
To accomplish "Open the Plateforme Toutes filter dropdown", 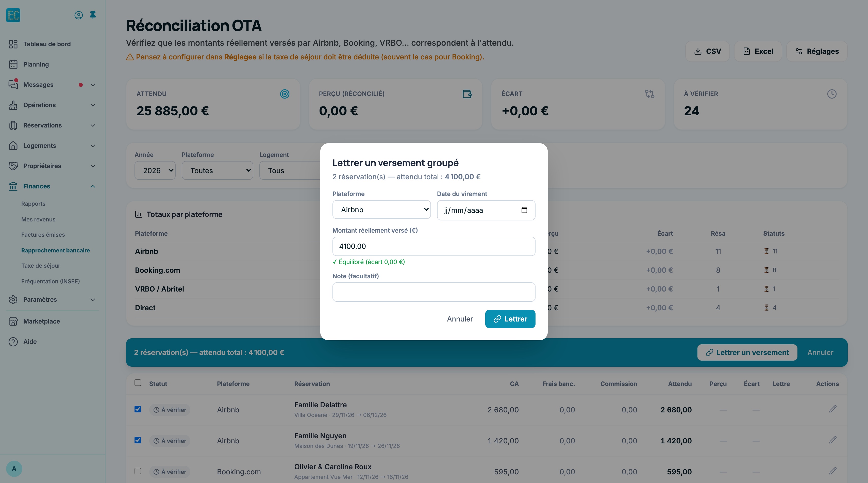I will pos(217,171).
